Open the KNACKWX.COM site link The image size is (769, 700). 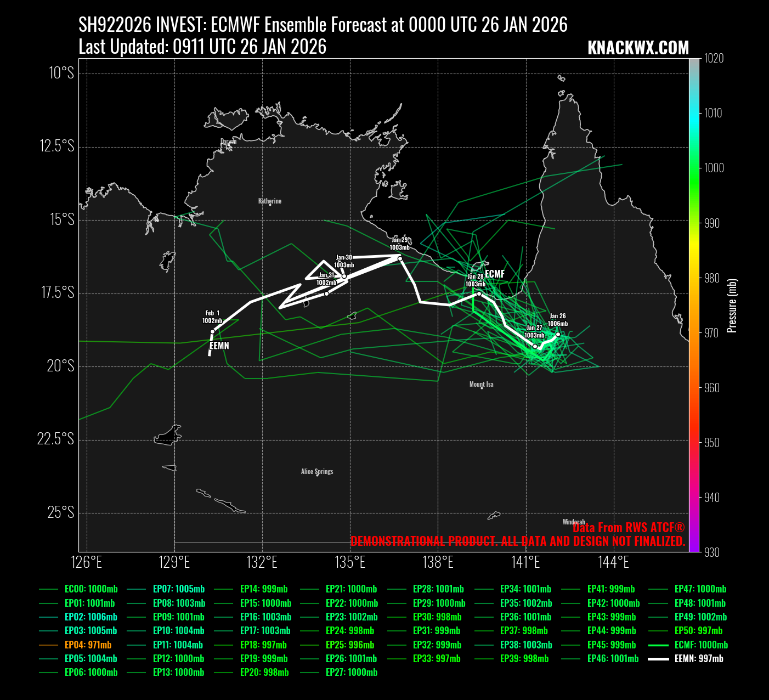tap(638, 48)
